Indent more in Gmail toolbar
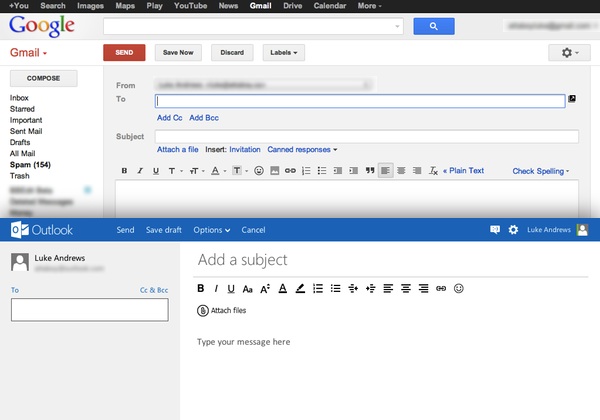The image size is (600, 420). click(354, 171)
